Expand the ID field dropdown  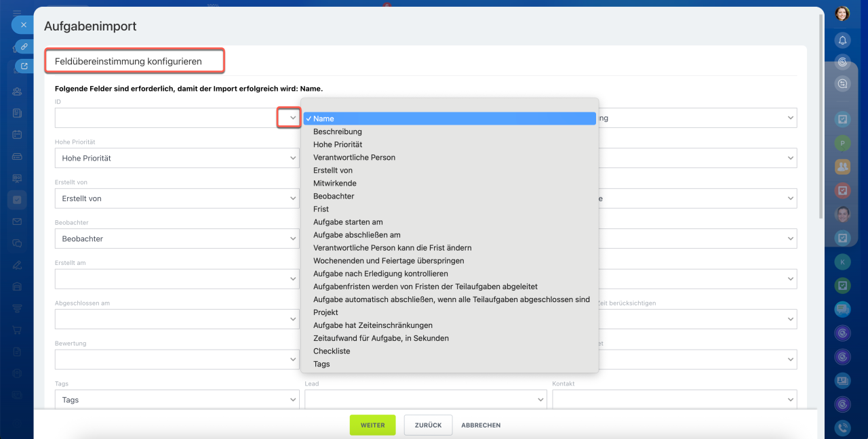click(290, 118)
